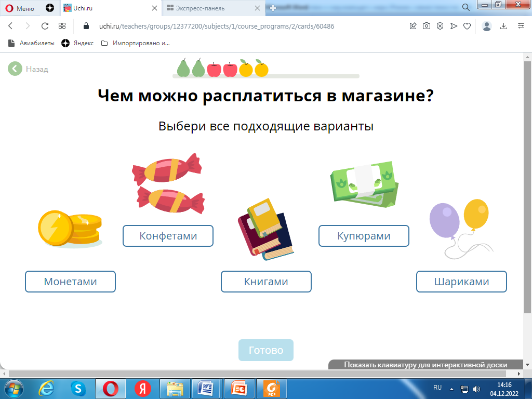
Task: Click the Word icon in taskbar
Action: point(206,388)
